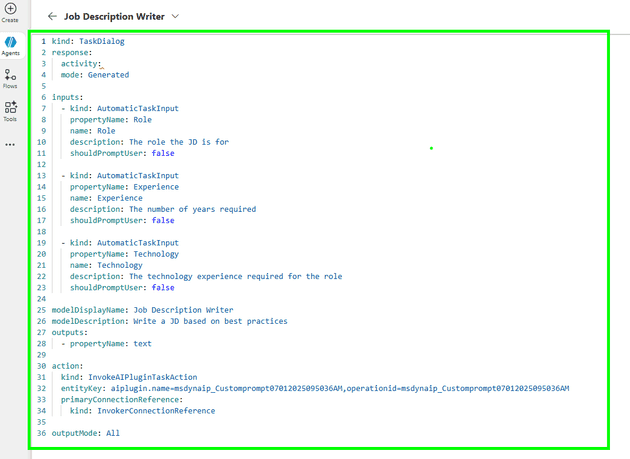Click the 'false' value on line 11
Viewport: 630px width, 459px height.
coord(163,153)
